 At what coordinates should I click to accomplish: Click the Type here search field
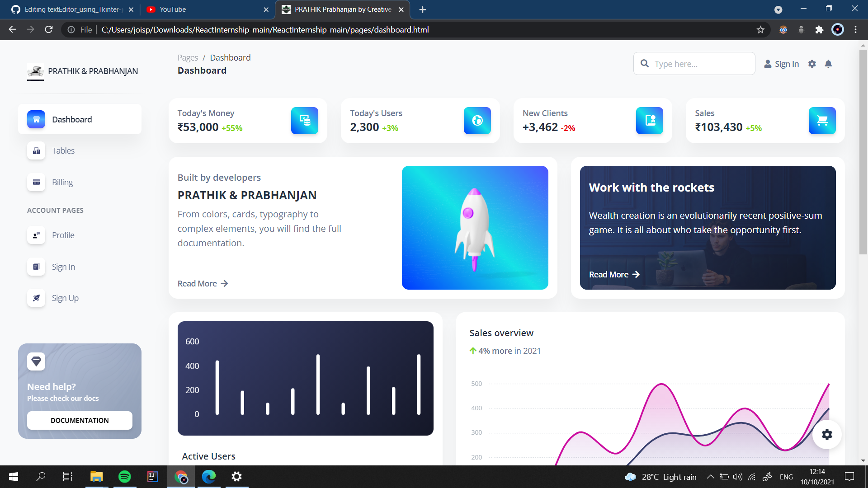point(694,64)
